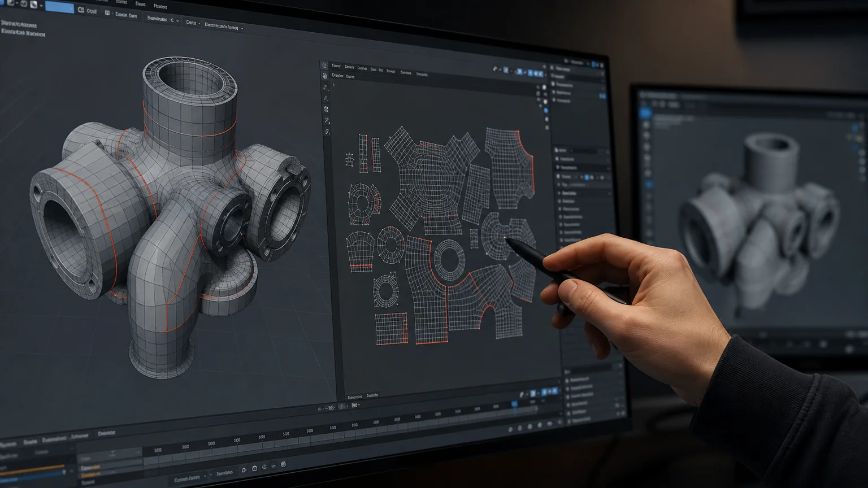The width and height of the screenshot is (868, 488).
Task: Click the blue highlighted button in the top header
Action: coord(59,7)
